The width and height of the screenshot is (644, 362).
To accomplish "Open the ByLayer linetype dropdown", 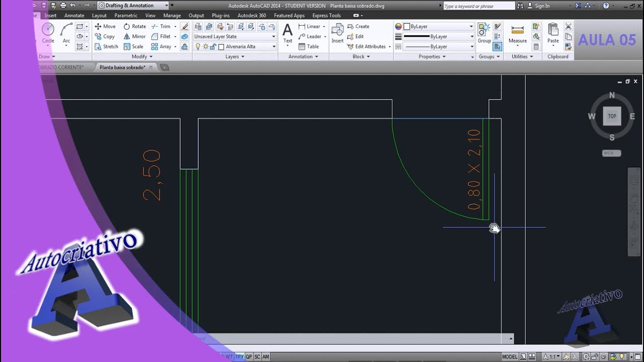I will coord(438,46).
